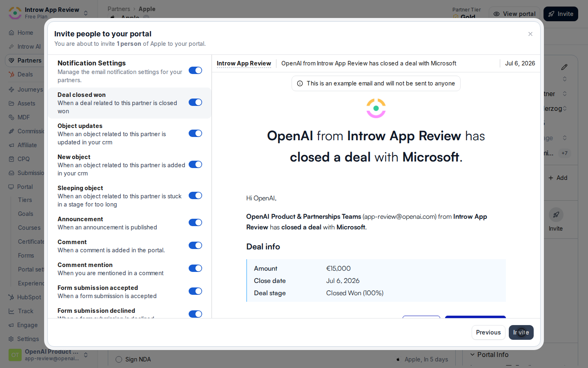Image resolution: width=588 pixels, height=368 pixels.
Task: Click the pencil edit icon
Action: [564, 67]
